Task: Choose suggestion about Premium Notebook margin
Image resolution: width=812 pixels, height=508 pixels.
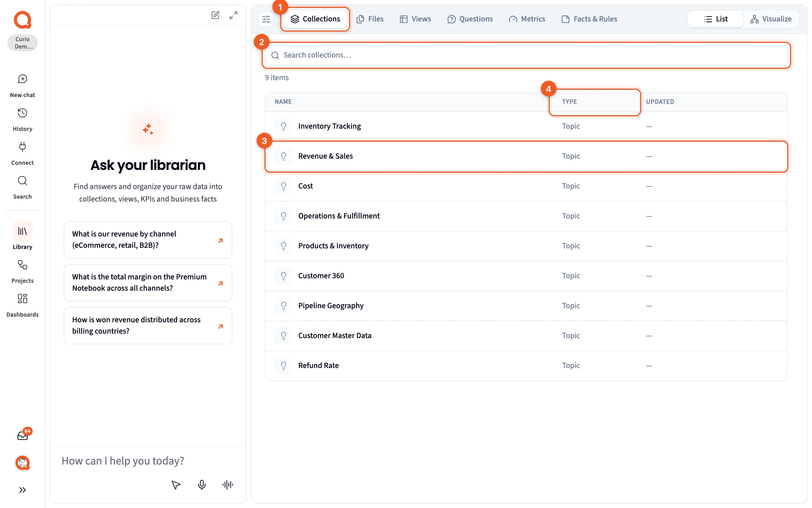Action: (148, 283)
